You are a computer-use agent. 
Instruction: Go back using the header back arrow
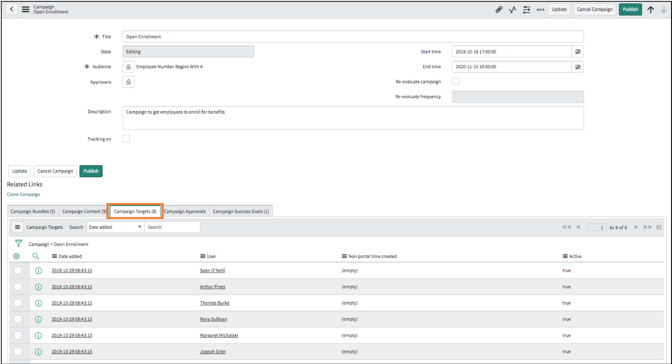(12, 9)
